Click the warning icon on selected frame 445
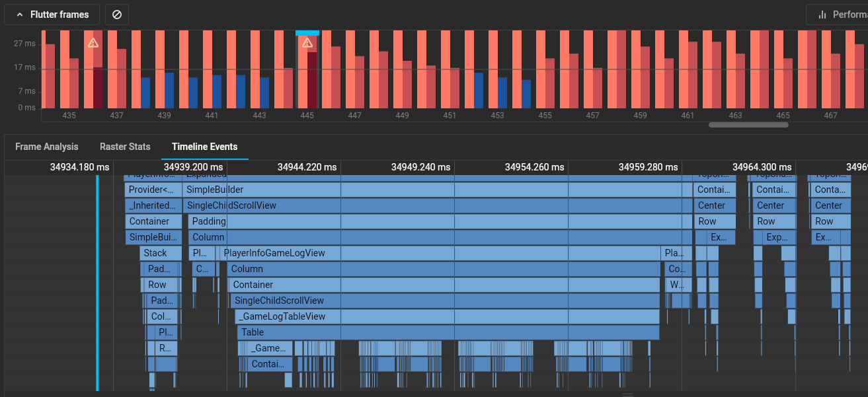 tap(307, 43)
